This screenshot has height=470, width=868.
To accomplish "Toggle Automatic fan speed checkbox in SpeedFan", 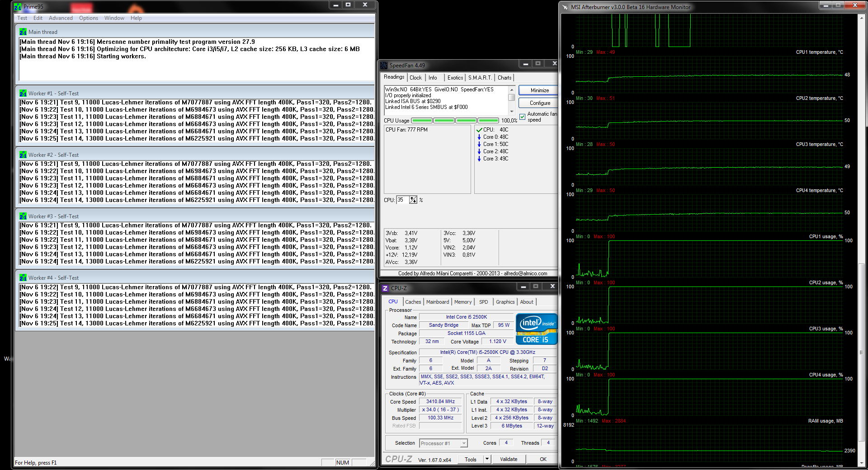I will point(523,117).
